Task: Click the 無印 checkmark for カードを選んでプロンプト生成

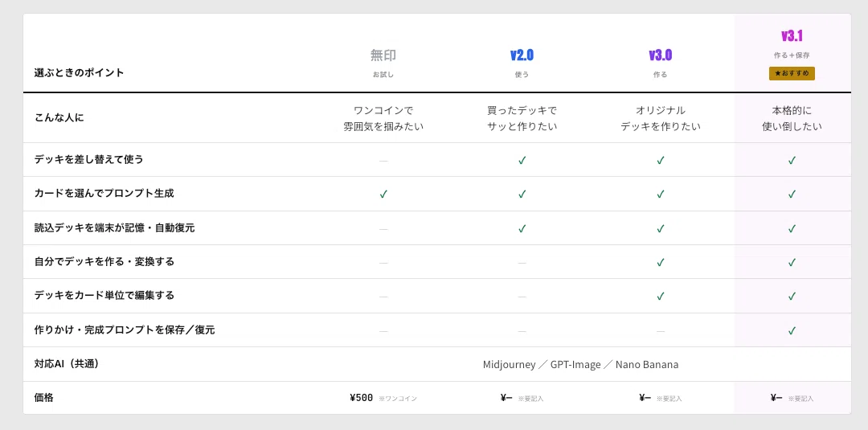Action: 383,195
